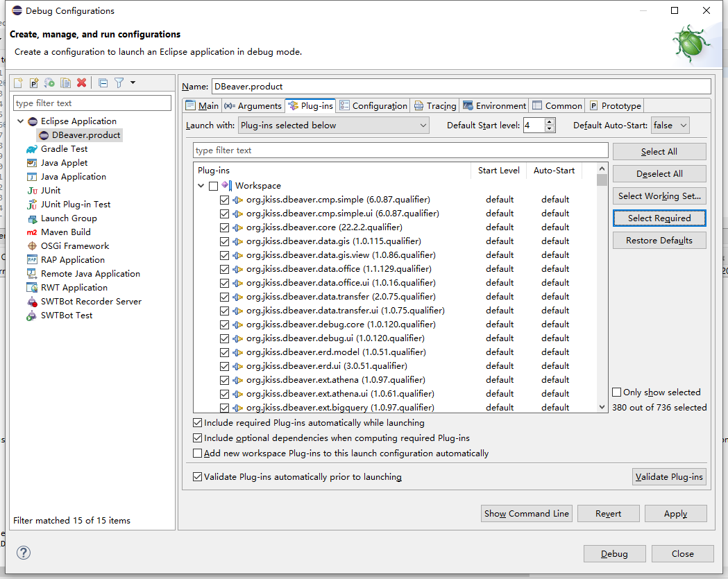Open the Tracing tab

[x=435, y=106]
